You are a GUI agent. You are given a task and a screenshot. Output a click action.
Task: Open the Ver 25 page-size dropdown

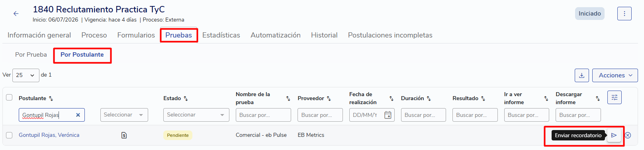(25, 75)
